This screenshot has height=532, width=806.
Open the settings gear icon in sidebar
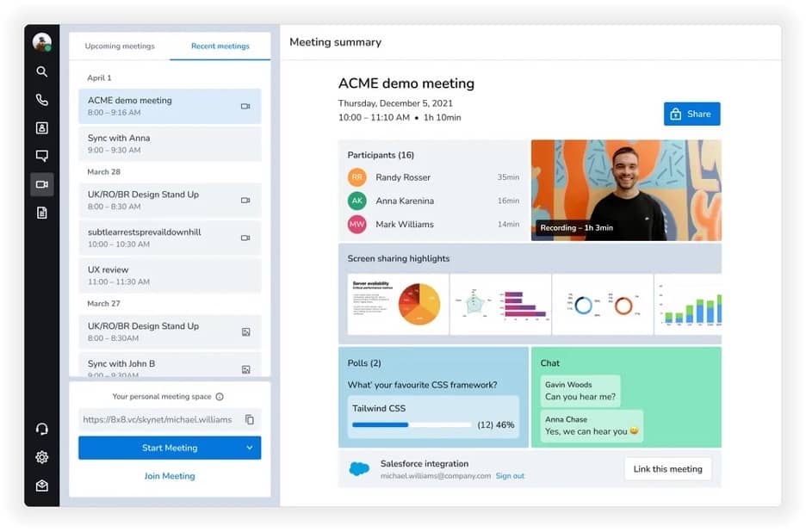click(41, 457)
